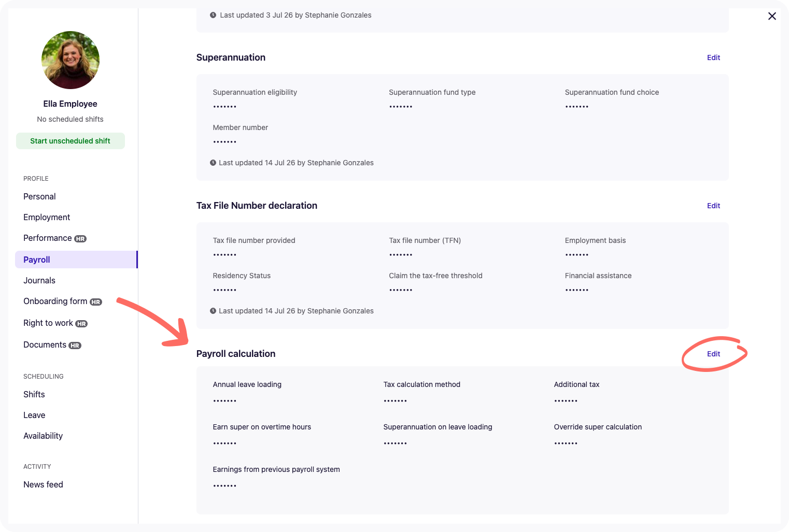Click the 'Tax file number (TFN)' label
Image resolution: width=789 pixels, height=532 pixels.
(x=425, y=240)
